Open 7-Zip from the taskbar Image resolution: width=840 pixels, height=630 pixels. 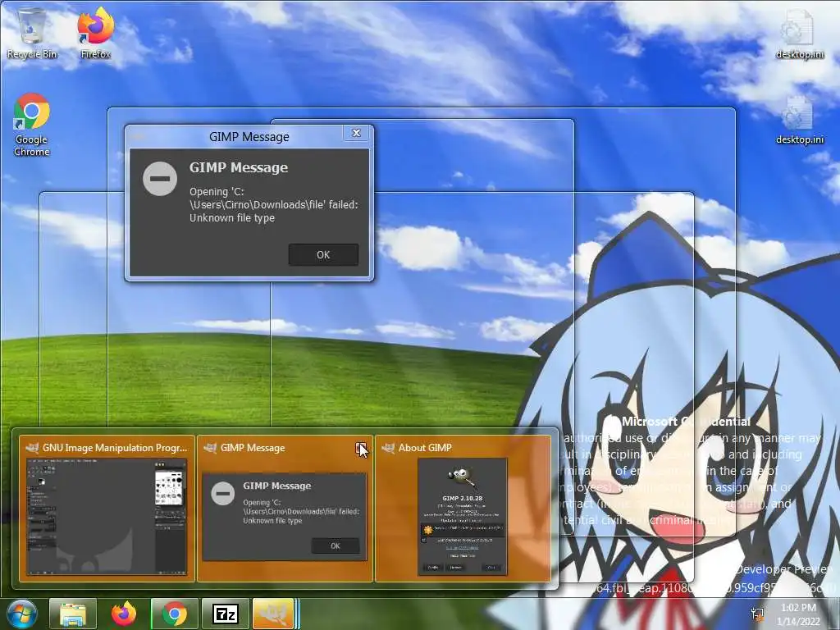[x=226, y=614]
